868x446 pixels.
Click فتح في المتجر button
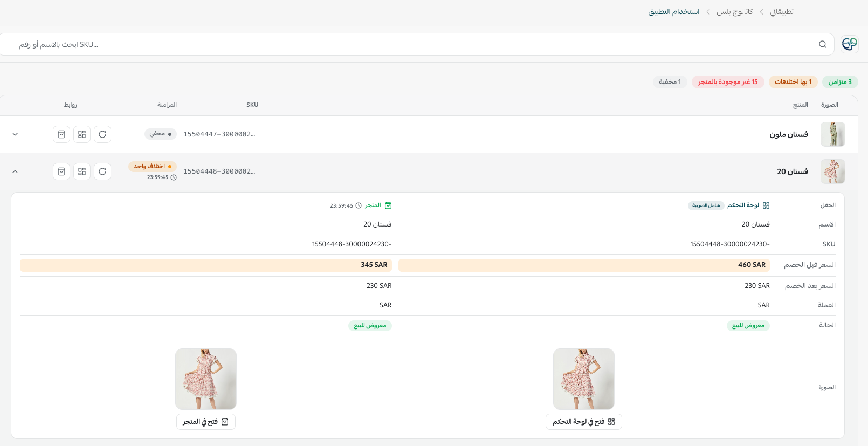click(206, 422)
